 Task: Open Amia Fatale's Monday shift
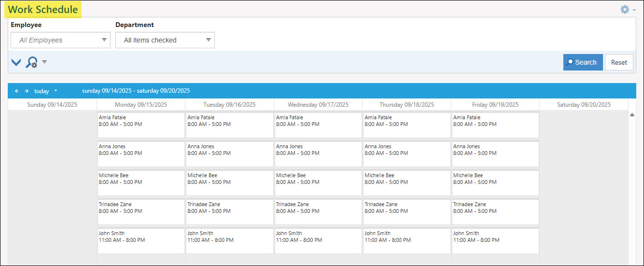[141, 125]
